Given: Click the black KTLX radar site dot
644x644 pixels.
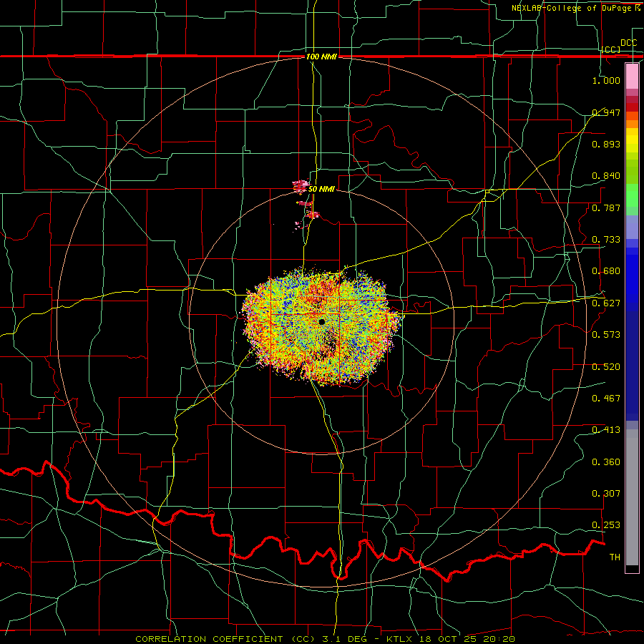Looking at the screenshot, I should point(321,322).
